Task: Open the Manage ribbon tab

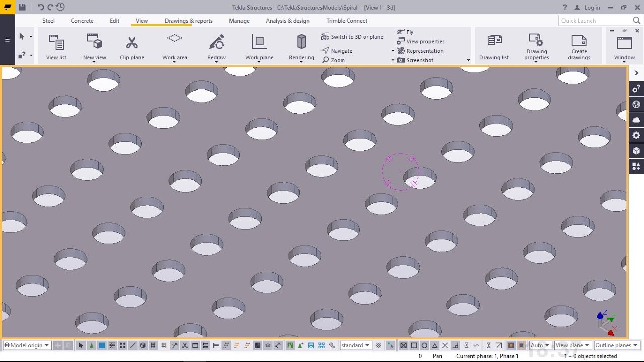Action: point(239,21)
